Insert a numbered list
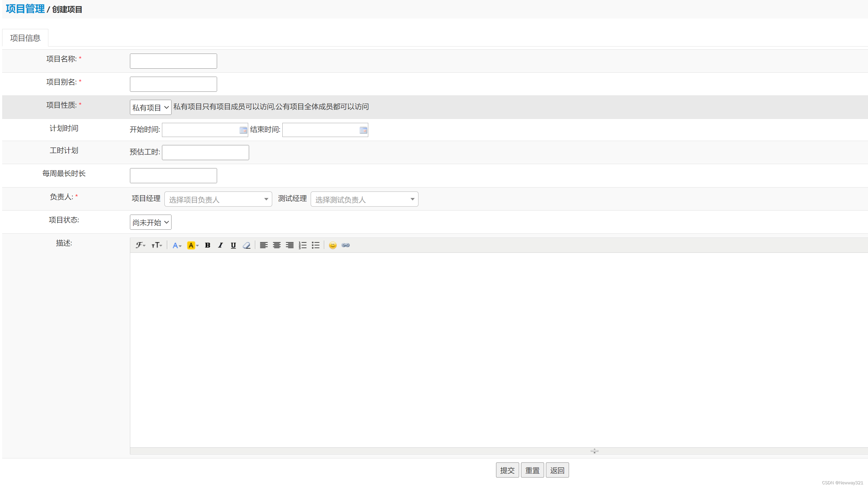The image size is (868, 488). click(x=303, y=245)
